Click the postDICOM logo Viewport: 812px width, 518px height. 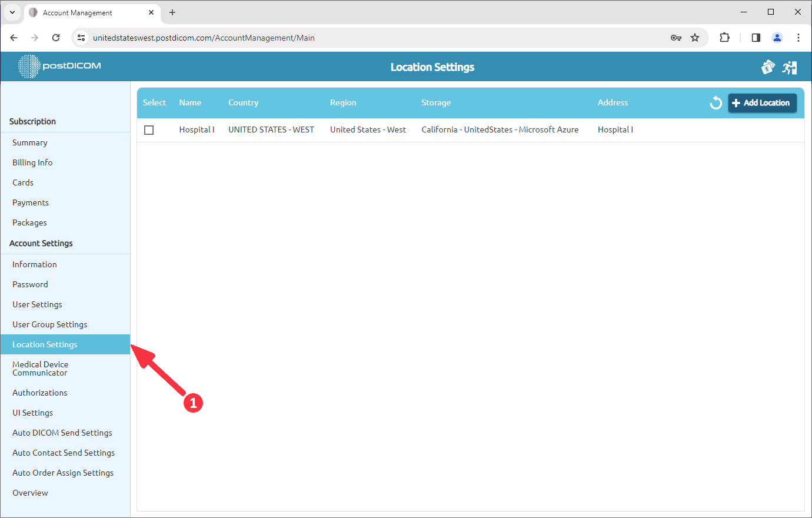click(x=58, y=67)
